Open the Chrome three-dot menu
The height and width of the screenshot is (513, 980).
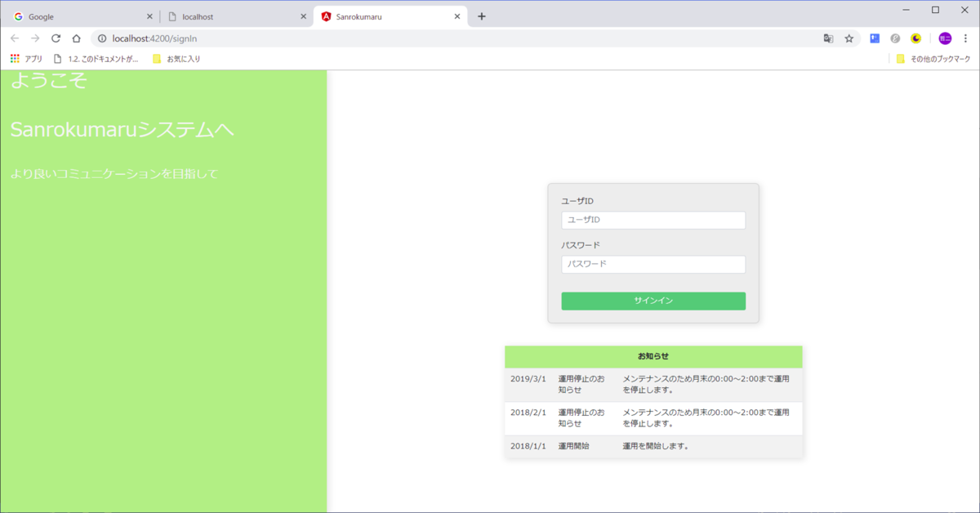966,38
